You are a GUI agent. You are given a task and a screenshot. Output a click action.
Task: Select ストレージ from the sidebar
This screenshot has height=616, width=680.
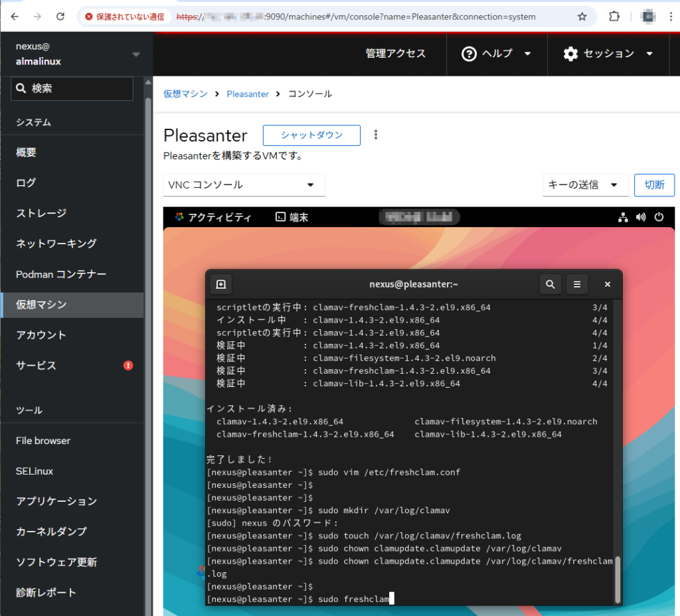click(x=41, y=213)
